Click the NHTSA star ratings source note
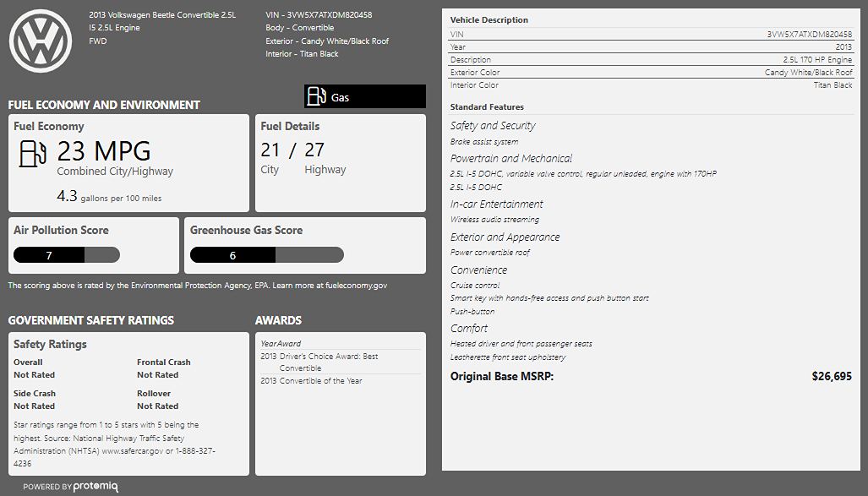 [115, 444]
